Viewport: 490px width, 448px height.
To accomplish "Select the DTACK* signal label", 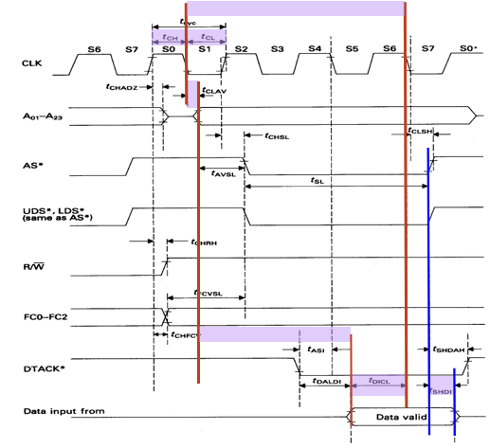I will click(44, 368).
